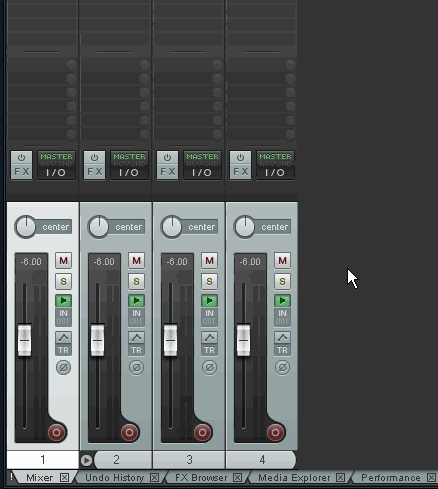Close the Undo History tab
Image resolution: width=438 pixels, height=489 pixels.
pos(154,478)
